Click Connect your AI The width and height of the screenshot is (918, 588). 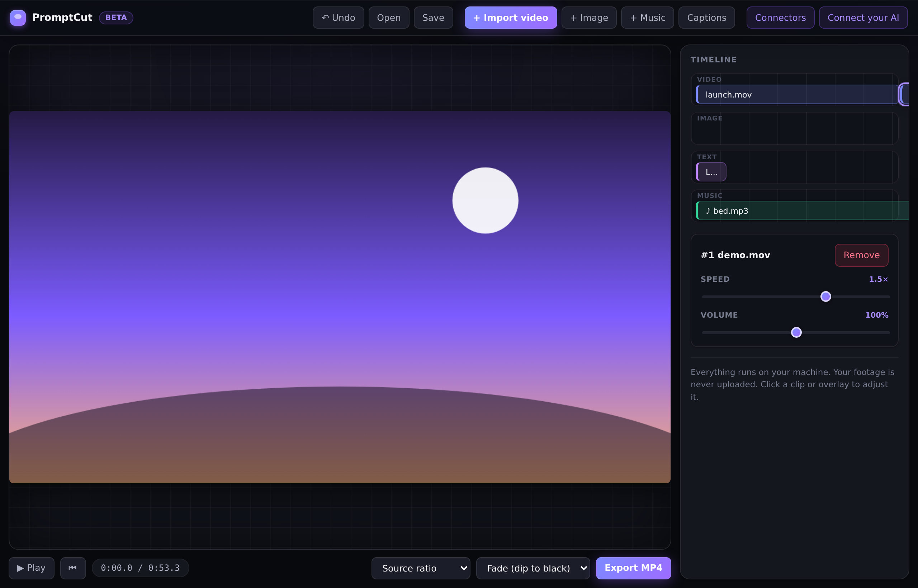(863, 18)
